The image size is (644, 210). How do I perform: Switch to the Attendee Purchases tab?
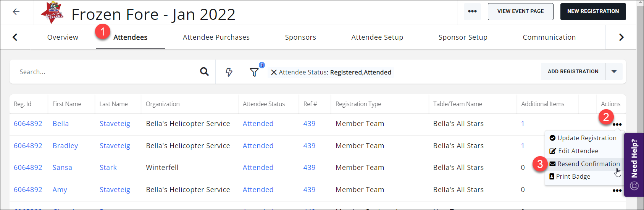tap(216, 37)
